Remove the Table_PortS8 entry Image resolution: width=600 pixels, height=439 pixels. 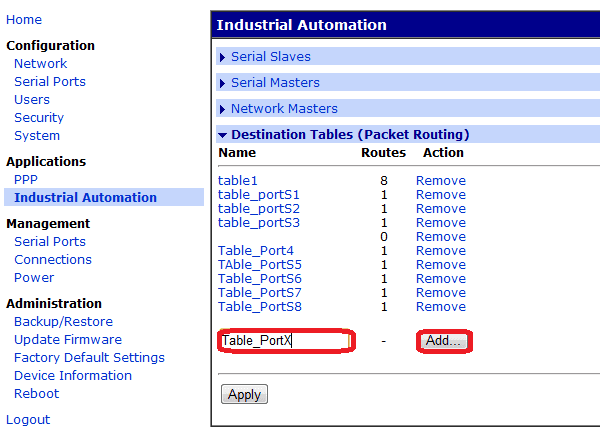pyautogui.click(x=440, y=307)
